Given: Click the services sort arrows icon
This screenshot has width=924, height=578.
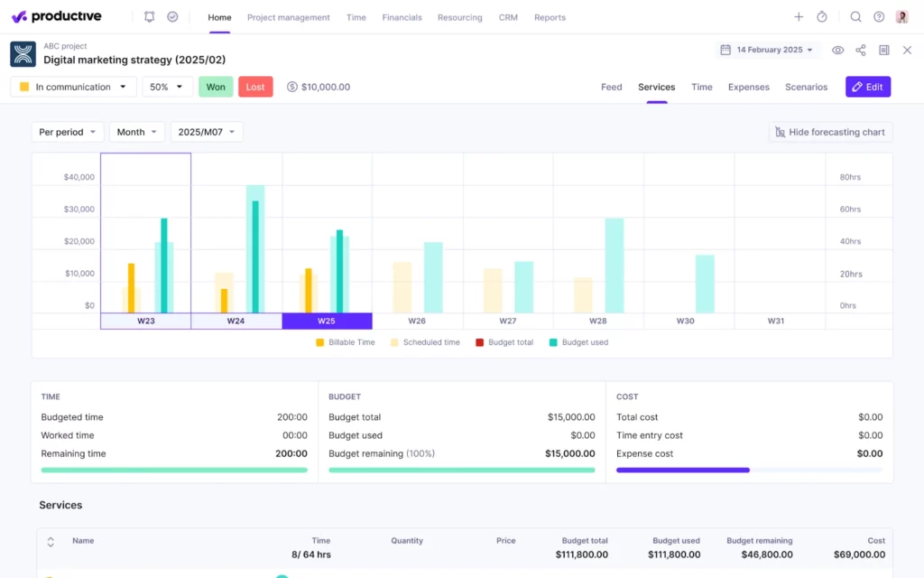Looking at the screenshot, I should (51, 542).
